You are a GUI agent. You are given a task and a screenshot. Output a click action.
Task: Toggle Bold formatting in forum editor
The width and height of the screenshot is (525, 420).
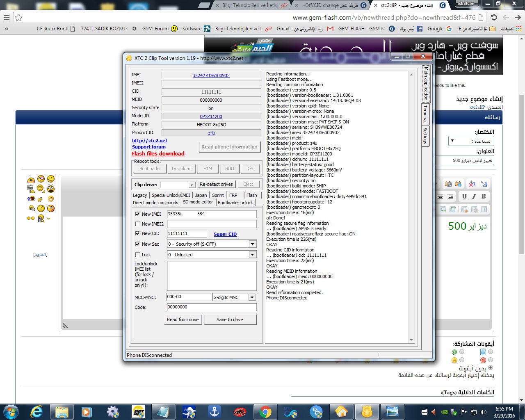[x=484, y=196]
